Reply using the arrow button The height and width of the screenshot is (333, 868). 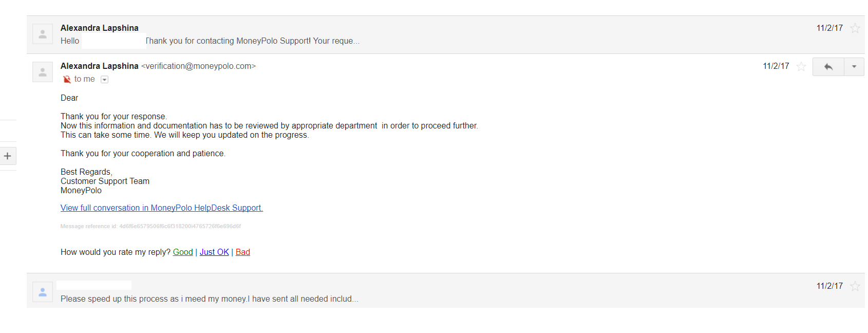(x=828, y=67)
